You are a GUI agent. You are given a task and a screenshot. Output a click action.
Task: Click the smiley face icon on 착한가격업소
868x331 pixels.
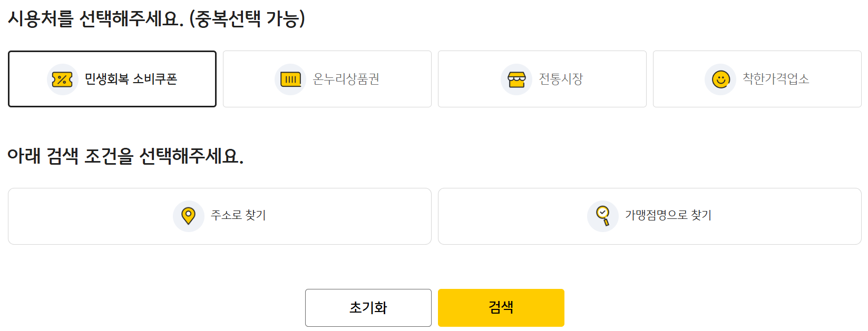click(720, 79)
